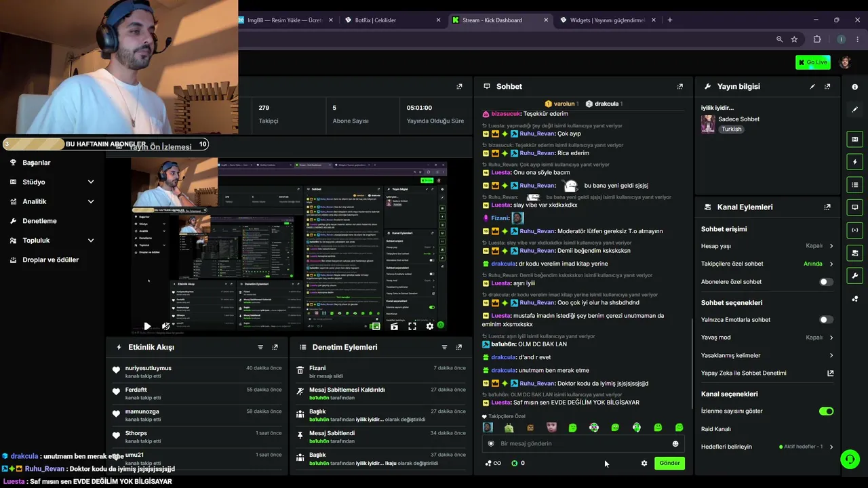The height and width of the screenshot is (488, 868).
Task: Toggle Abonelere özel sohbet switch
Action: pyautogui.click(x=826, y=282)
